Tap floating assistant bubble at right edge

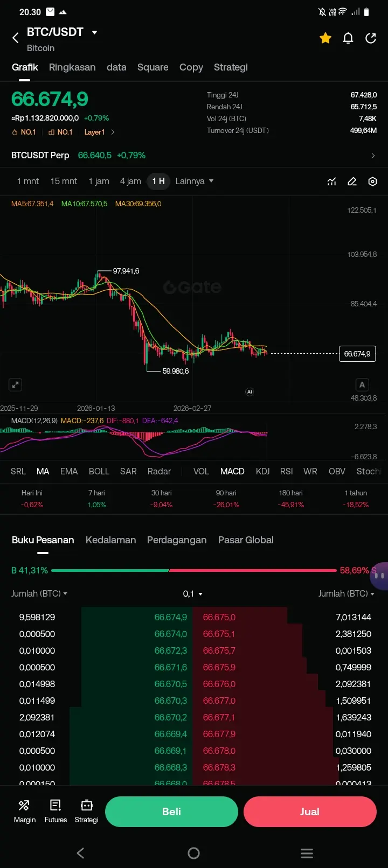[379, 575]
